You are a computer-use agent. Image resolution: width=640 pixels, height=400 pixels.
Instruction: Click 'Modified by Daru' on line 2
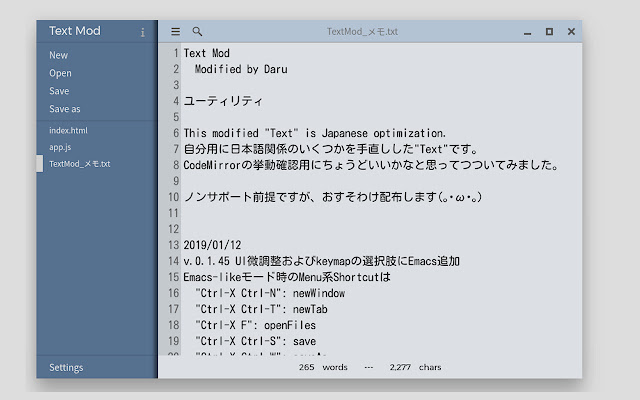click(241, 69)
